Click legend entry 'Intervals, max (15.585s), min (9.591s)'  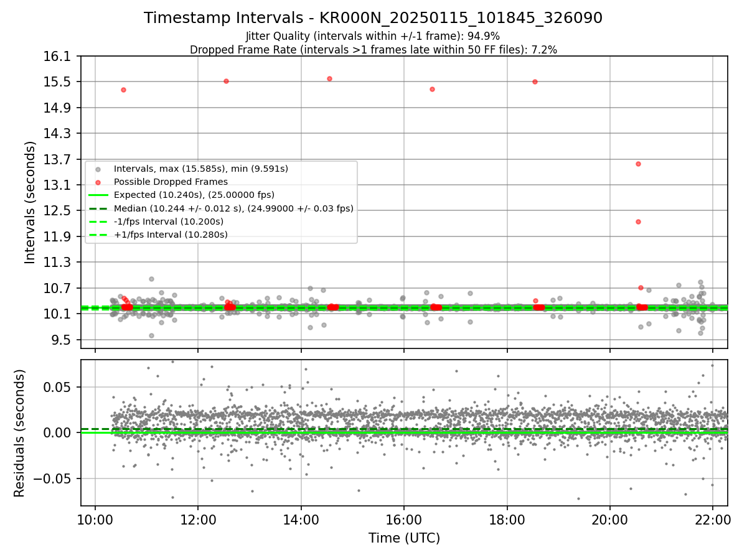point(200,169)
